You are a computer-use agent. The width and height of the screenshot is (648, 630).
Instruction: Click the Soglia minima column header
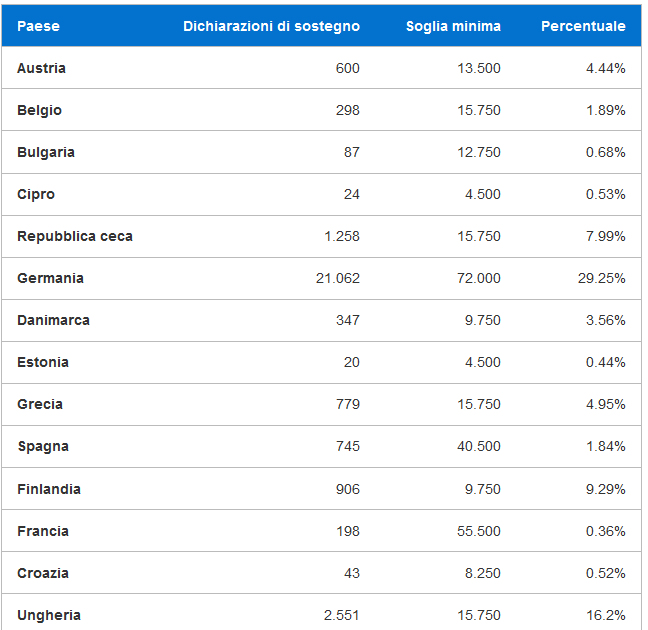(x=453, y=26)
